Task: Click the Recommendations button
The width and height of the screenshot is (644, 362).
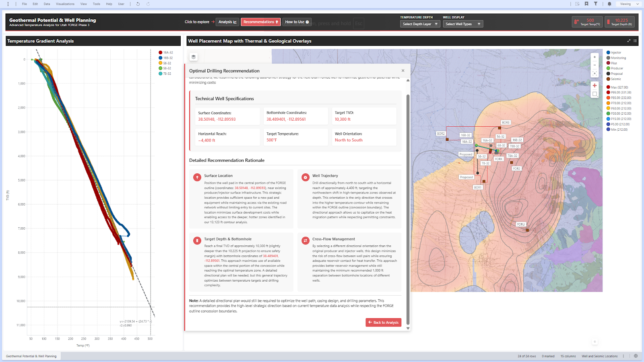Action: click(x=261, y=22)
